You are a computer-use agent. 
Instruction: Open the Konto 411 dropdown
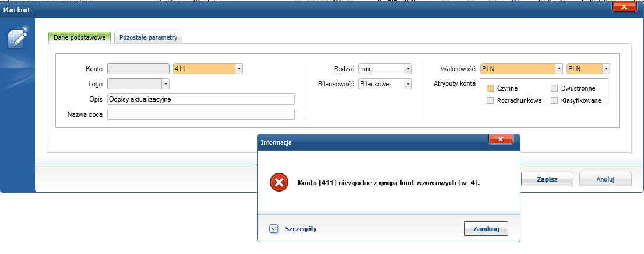[238, 69]
